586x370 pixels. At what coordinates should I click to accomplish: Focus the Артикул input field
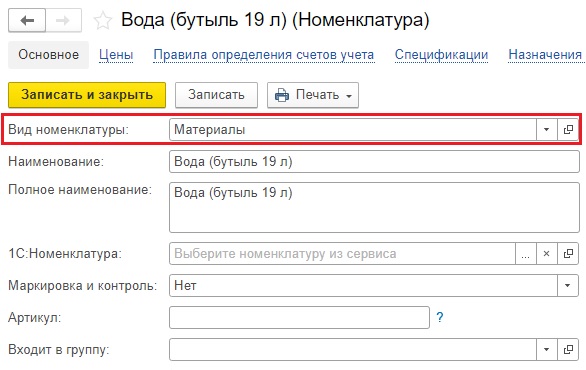click(x=299, y=317)
